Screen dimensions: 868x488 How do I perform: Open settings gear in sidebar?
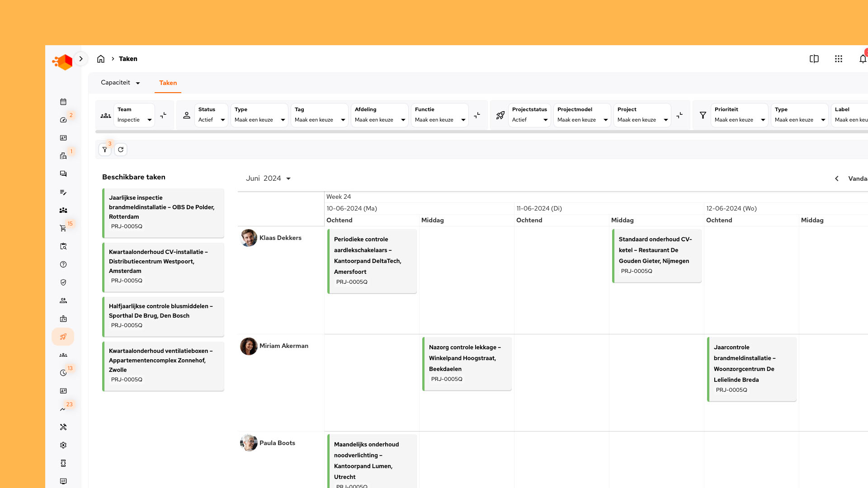pos(63,445)
